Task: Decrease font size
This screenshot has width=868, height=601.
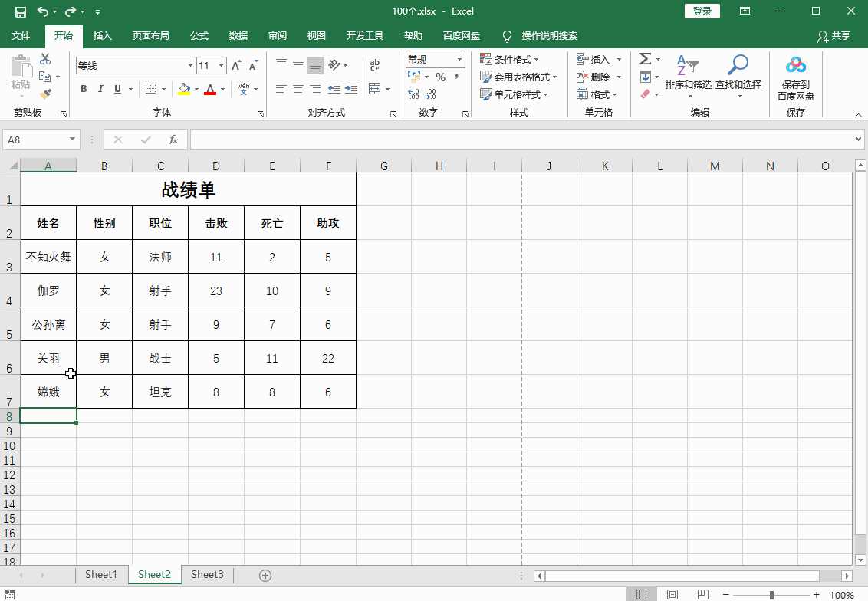Action: 254,66
